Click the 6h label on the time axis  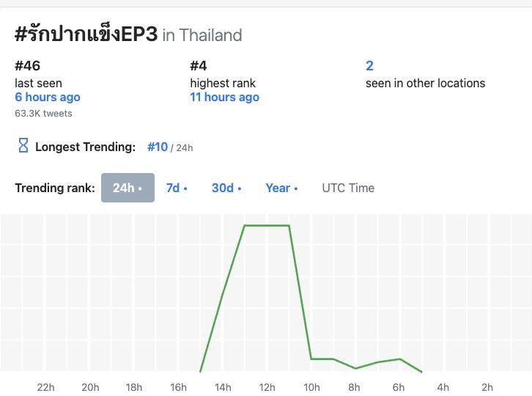click(x=399, y=387)
